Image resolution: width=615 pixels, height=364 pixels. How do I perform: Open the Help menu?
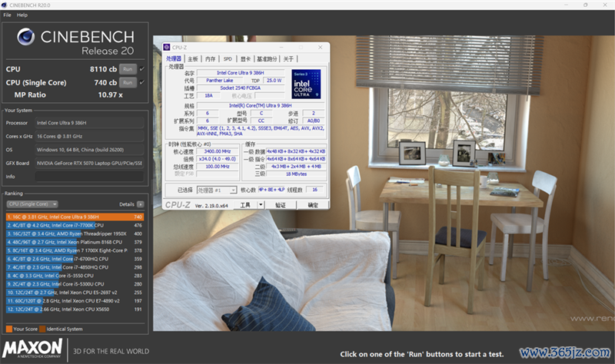[x=22, y=15]
